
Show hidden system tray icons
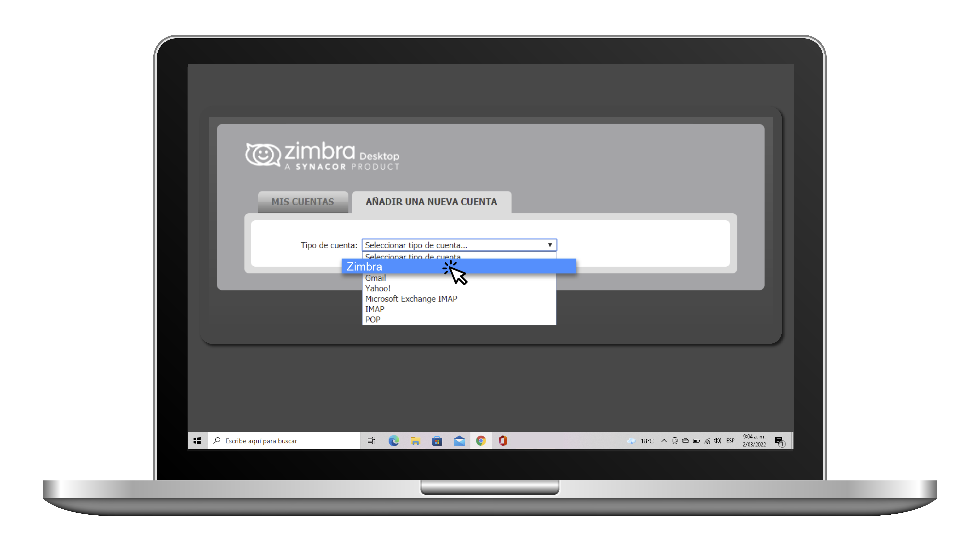click(664, 440)
